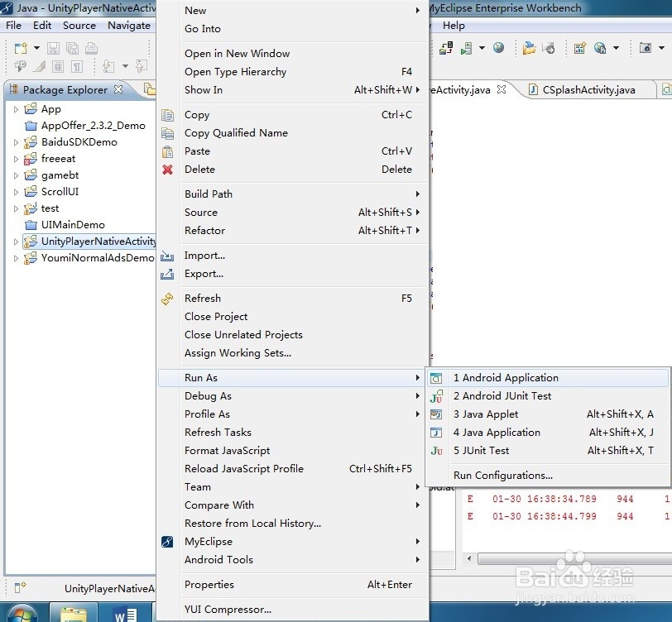Expand the ScrollUI project node

click(x=16, y=193)
